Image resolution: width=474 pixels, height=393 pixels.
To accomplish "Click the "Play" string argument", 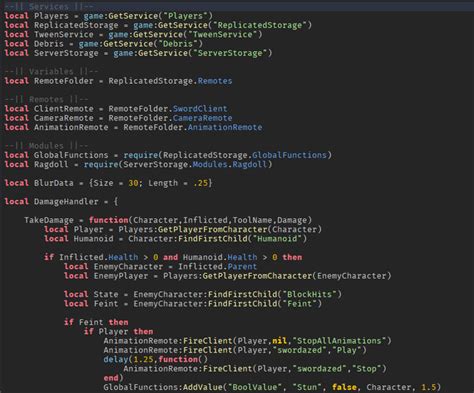I will [x=347, y=350].
